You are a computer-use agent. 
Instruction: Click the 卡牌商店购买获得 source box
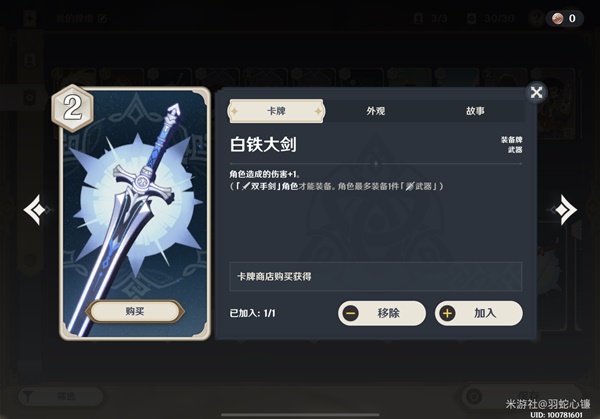376,277
